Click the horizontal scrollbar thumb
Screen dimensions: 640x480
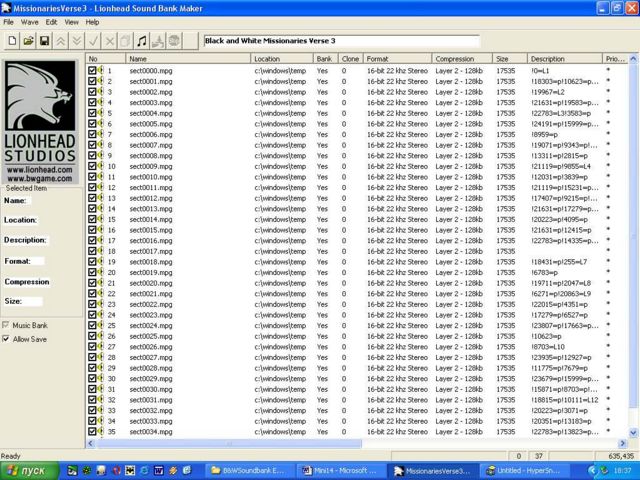tap(229, 443)
